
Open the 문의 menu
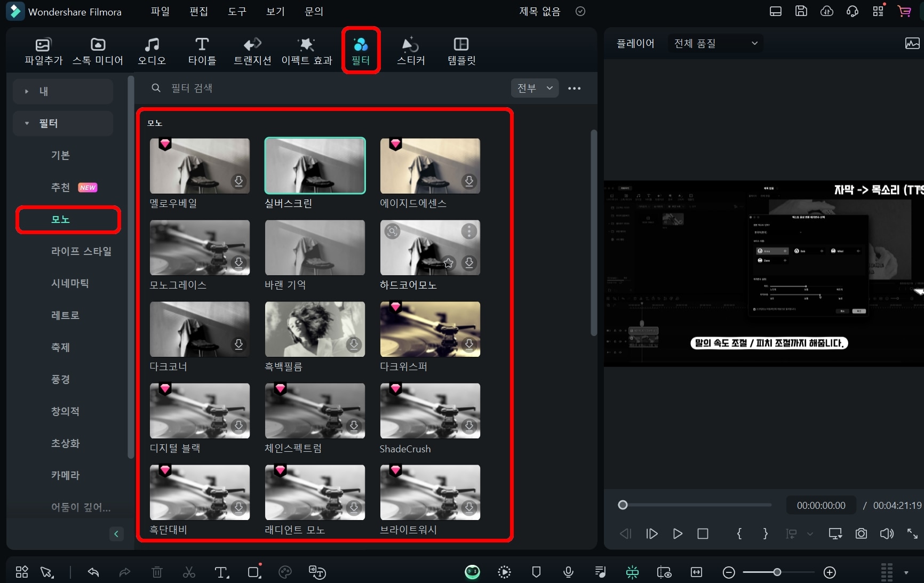coord(314,11)
